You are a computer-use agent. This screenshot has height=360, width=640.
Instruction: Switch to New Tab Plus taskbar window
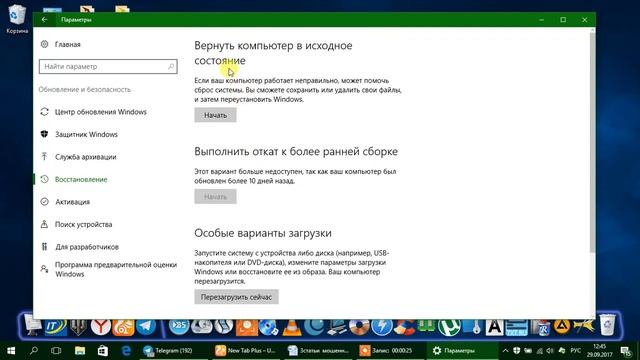[x=246, y=351]
